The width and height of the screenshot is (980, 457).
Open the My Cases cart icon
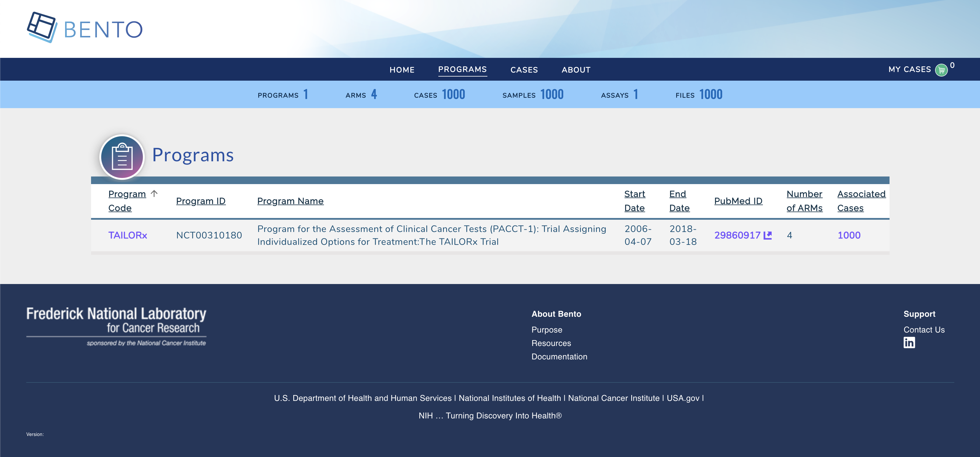[x=941, y=70]
